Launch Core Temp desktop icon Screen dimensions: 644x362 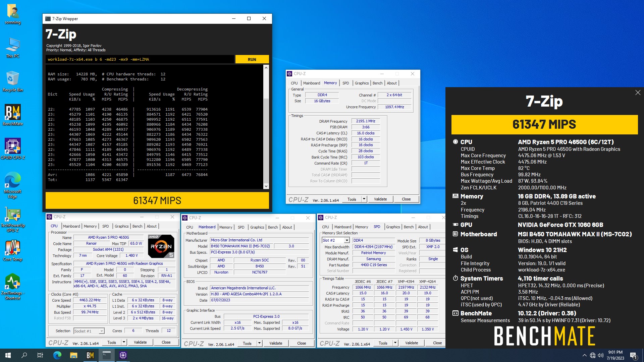[x=12, y=251]
